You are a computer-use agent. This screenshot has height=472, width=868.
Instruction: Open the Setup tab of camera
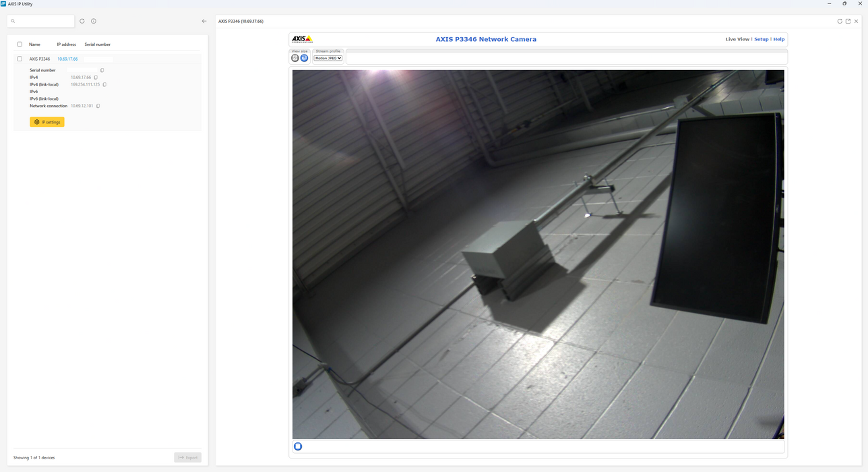click(761, 39)
